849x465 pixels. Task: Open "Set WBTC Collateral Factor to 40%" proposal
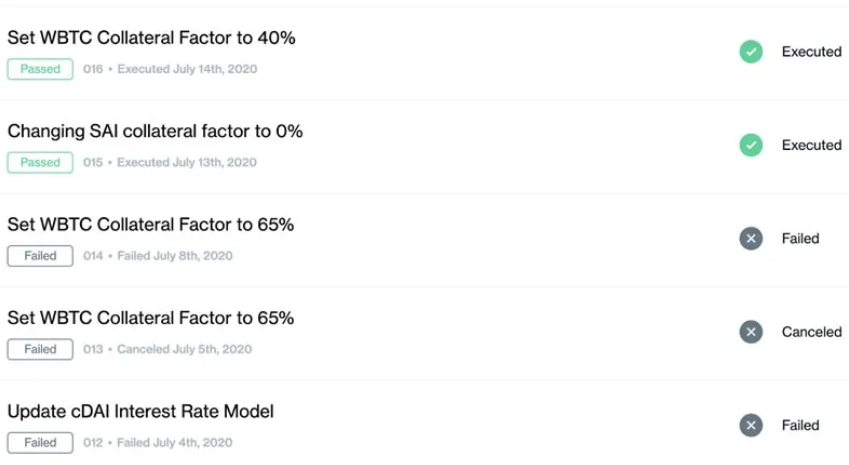[x=151, y=38]
